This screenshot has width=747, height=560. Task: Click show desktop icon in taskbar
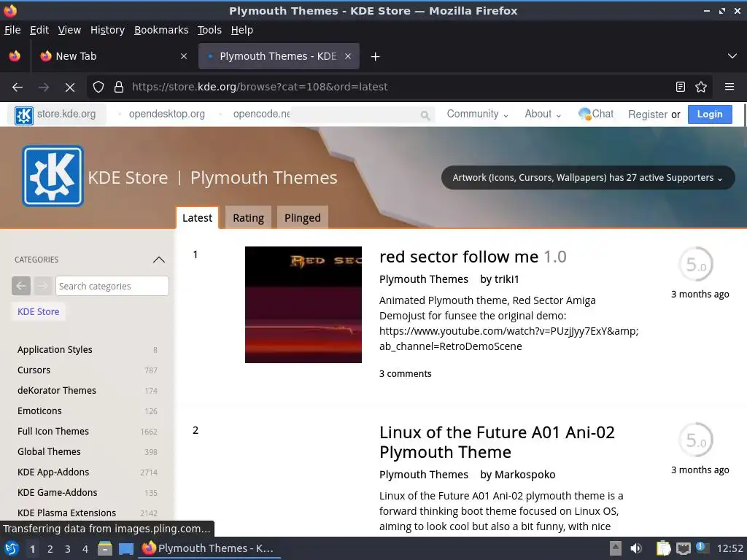pyautogui.click(x=126, y=548)
